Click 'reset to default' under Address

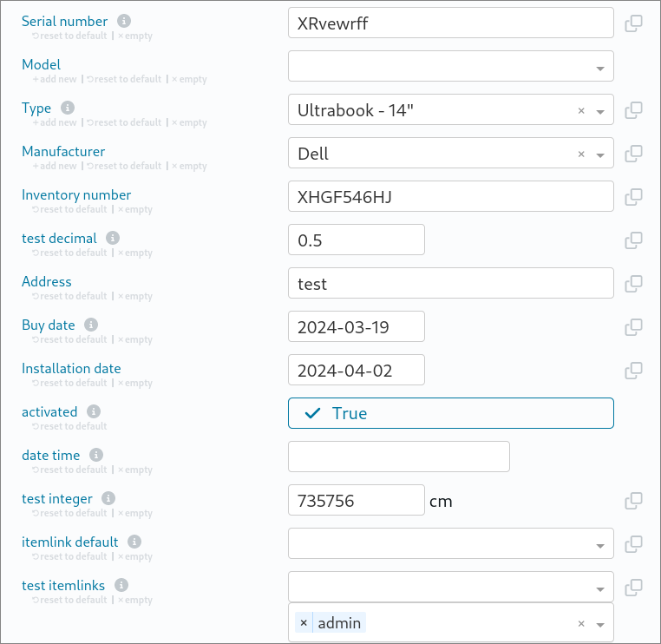tap(69, 296)
